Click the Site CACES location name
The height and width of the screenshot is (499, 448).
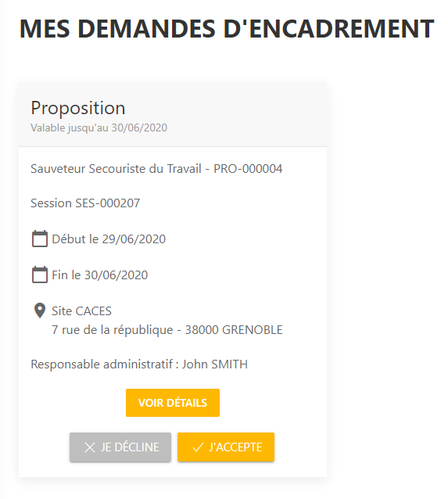(x=82, y=311)
